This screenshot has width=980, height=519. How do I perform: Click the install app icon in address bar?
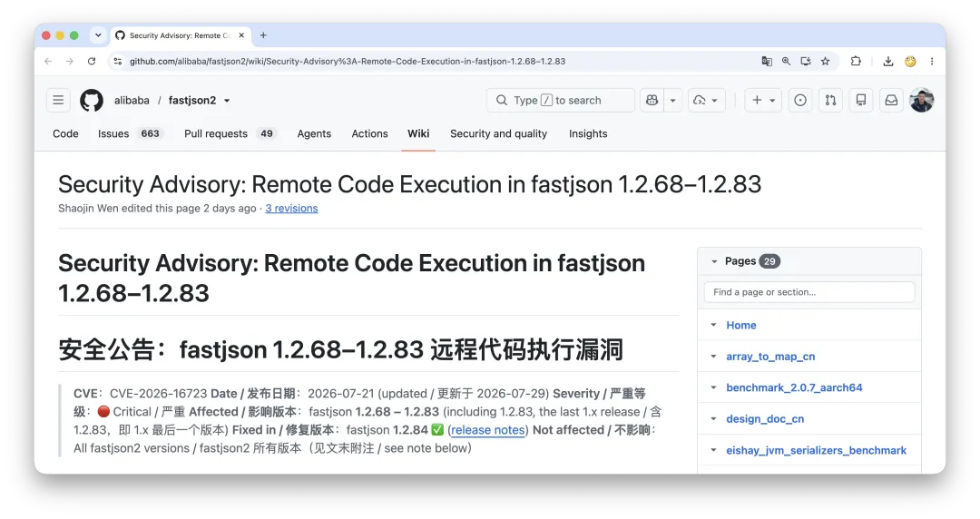click(x=806, y=62)
